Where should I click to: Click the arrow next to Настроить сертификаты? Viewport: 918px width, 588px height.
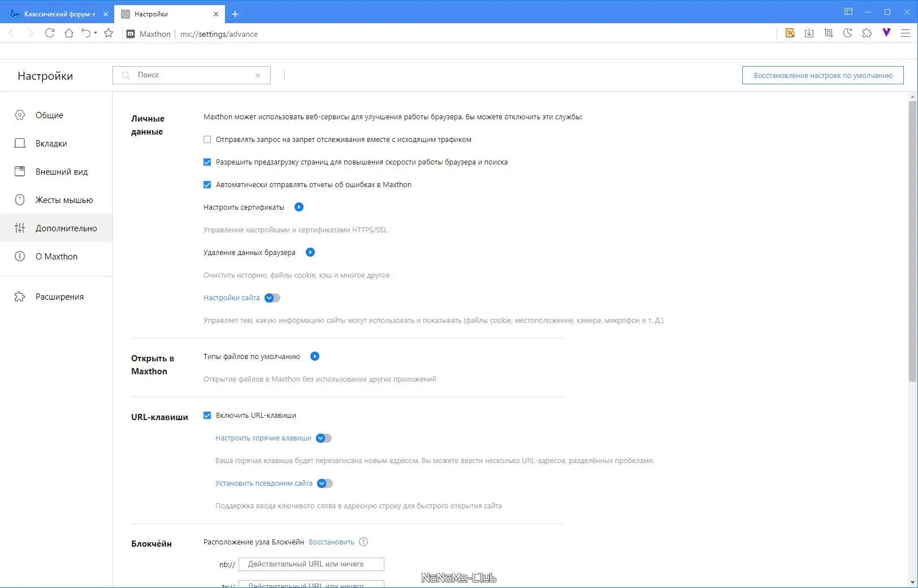(x=299, y=207)
